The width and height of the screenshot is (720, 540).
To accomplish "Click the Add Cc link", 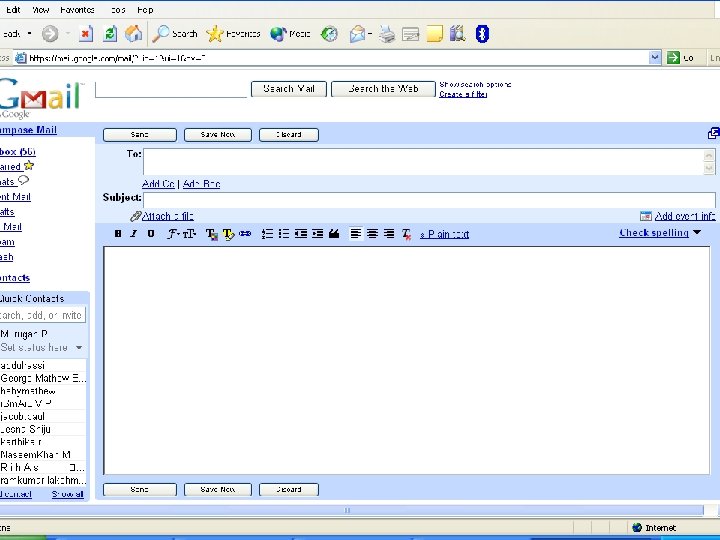I will coord(158,184).
